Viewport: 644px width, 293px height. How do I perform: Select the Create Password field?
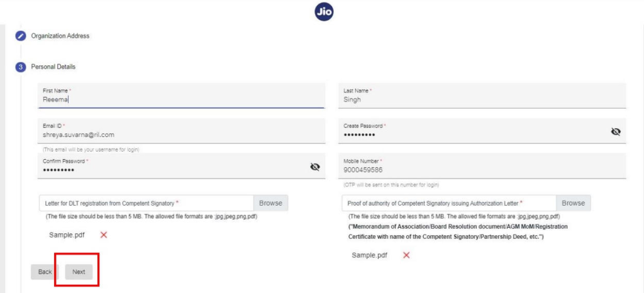tap(482, 131)
